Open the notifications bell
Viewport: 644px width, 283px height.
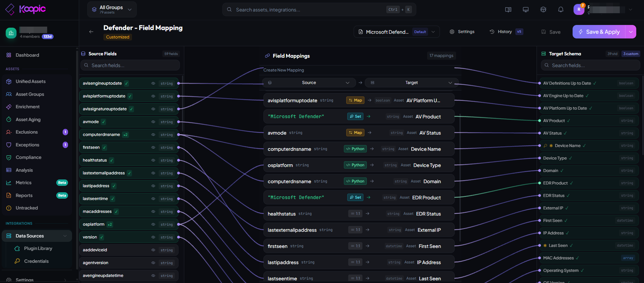pos(561,9)
